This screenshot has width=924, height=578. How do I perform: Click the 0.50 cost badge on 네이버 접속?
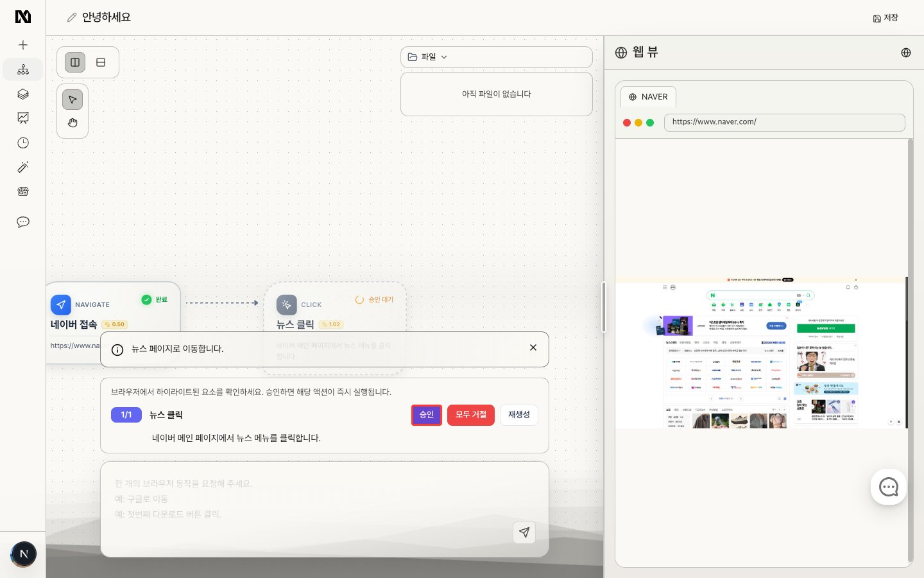click(115, 324)
